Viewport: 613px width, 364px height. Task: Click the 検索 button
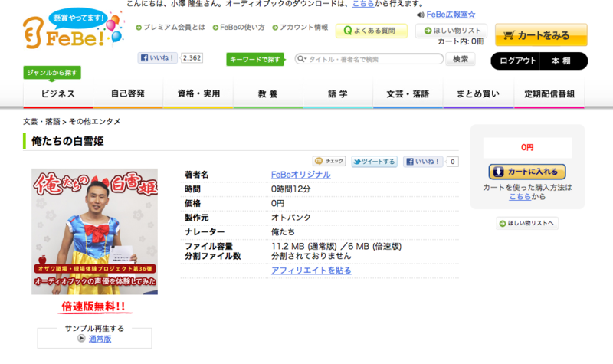(461, 59)
